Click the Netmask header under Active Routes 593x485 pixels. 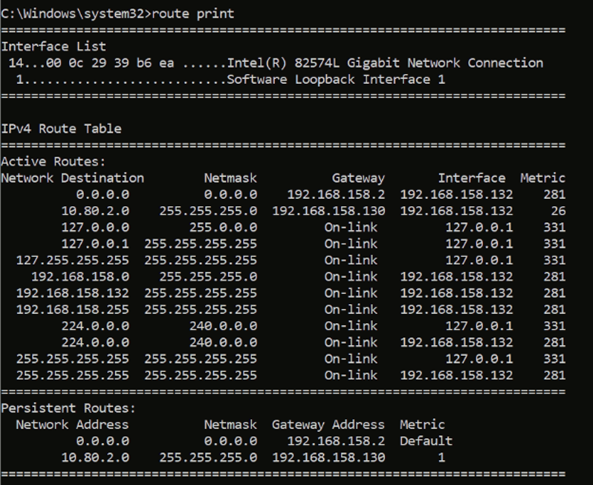click(x=231, y=178)
